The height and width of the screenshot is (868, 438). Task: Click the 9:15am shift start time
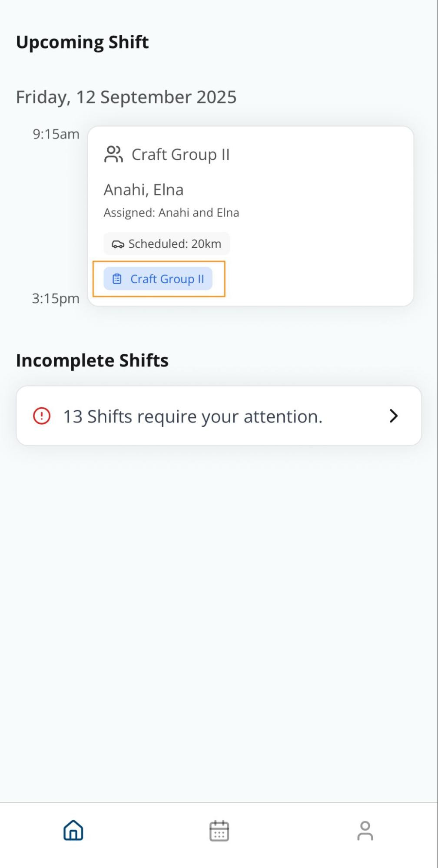pyautogui.click(x=56, y=134)
